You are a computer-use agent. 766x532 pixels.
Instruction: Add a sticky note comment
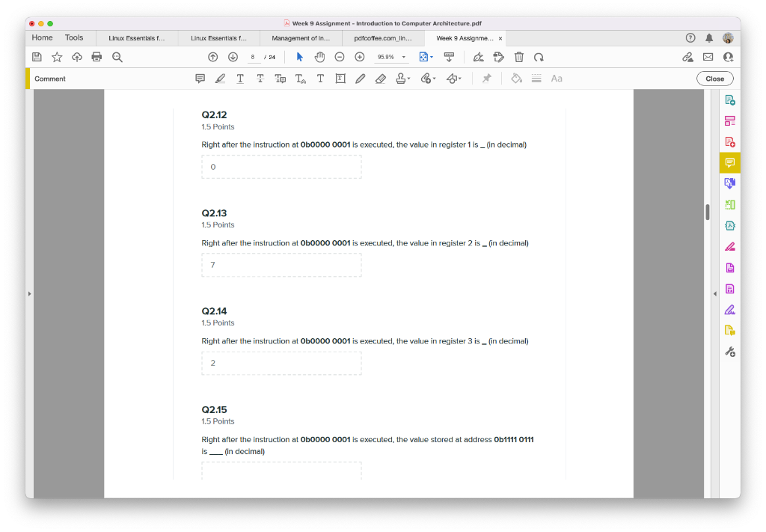click(x=200, y=79)
